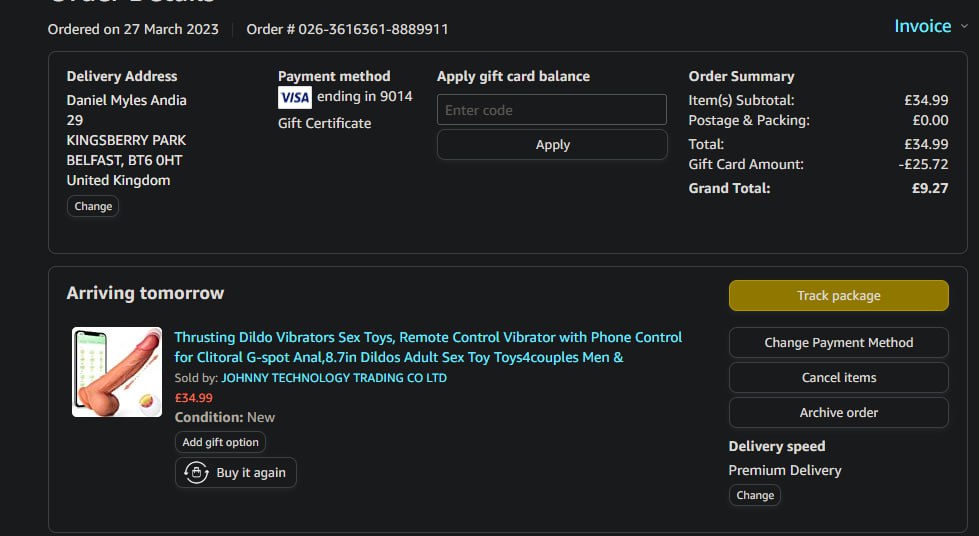Click Add gift option
The image size is (979, 536).
(x=220, y=442)
